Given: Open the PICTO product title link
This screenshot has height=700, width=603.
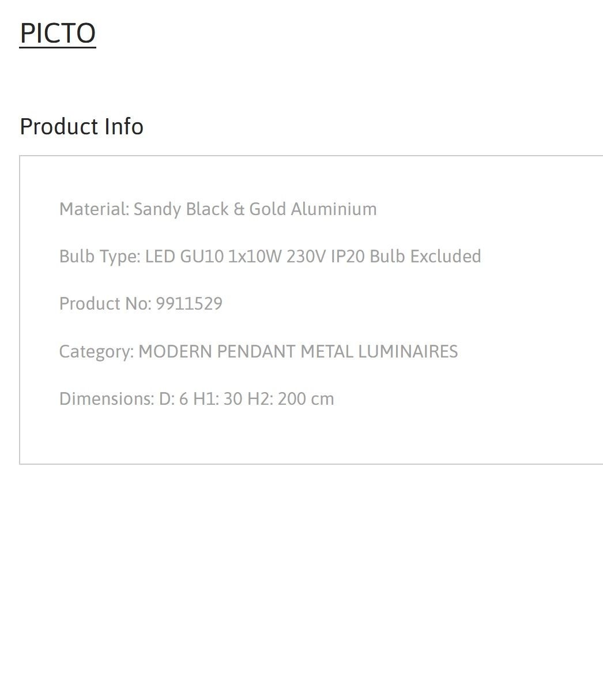Looking at the screenshot, I should [58, 33].
